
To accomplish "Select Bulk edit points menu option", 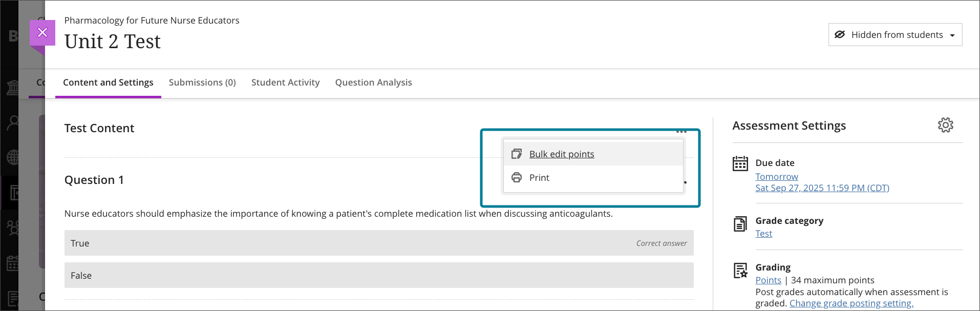I will tap(562, 154).
